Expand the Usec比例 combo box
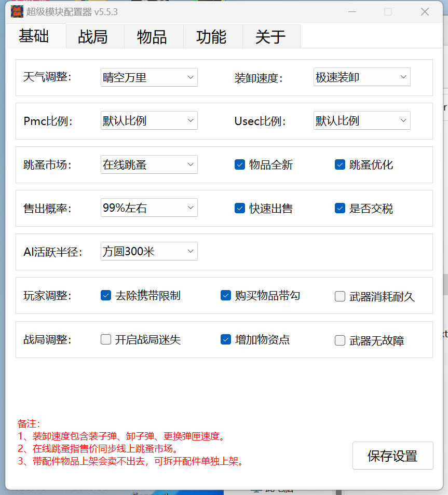 (x=362, y=121)
